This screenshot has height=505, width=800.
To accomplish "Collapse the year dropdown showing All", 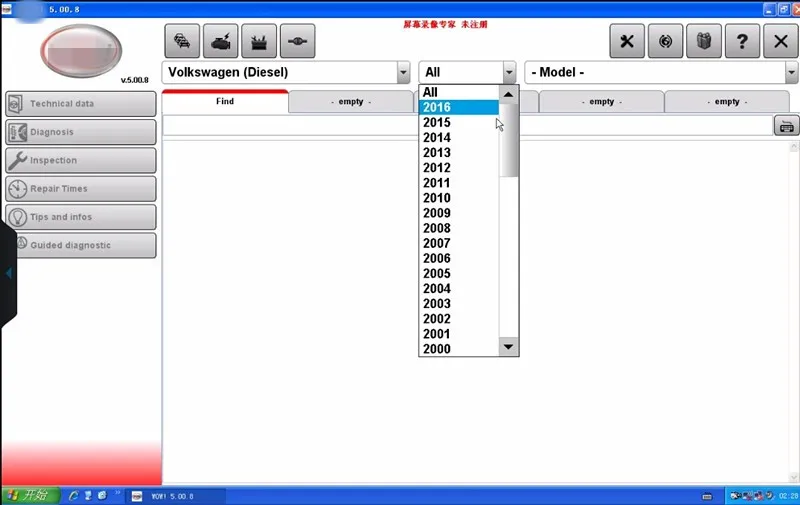I will point(509,72).
